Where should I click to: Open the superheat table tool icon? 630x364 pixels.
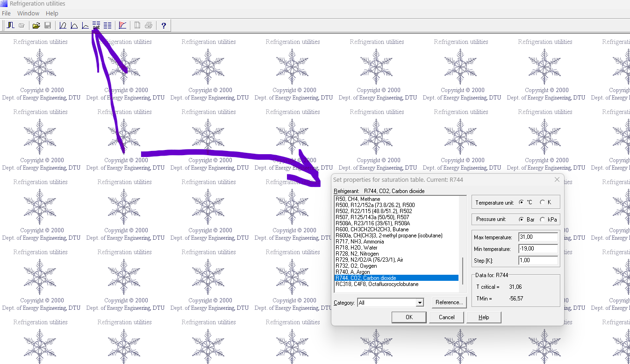click(107, 25)
